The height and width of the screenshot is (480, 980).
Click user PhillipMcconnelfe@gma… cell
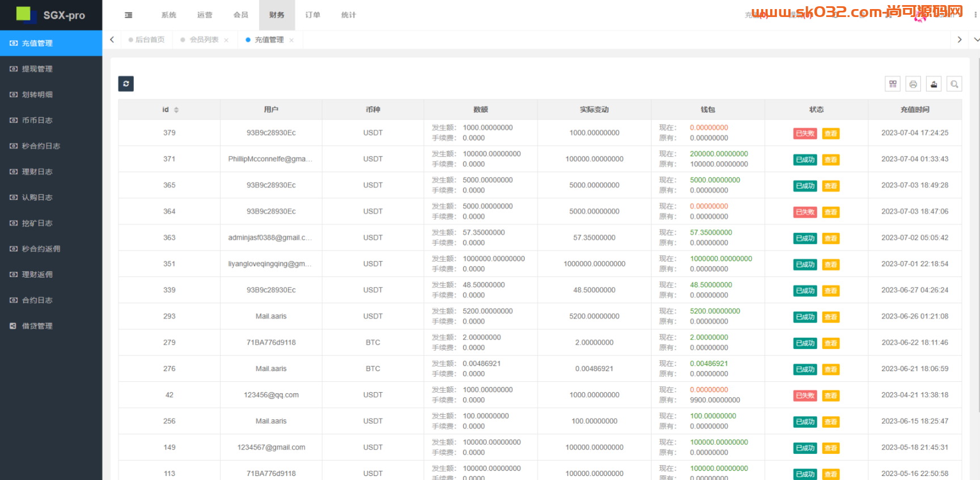point(271,159)
